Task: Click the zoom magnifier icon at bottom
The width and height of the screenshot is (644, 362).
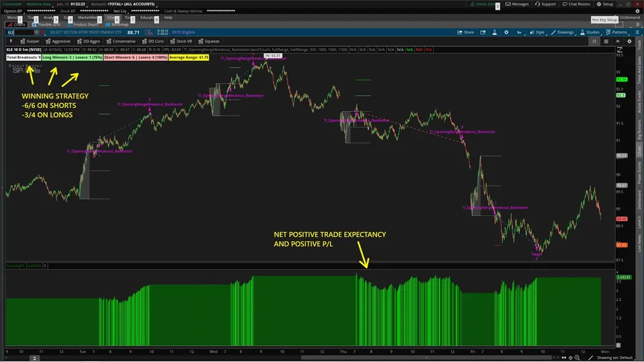Action: 577,358
